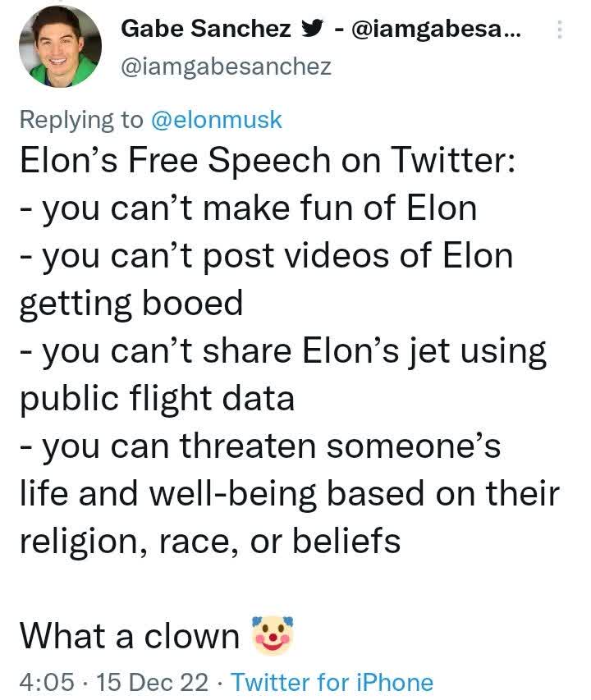The image size is (591, 700).
Task: Click the words "getting booed"
Action: tap(131, 304)
